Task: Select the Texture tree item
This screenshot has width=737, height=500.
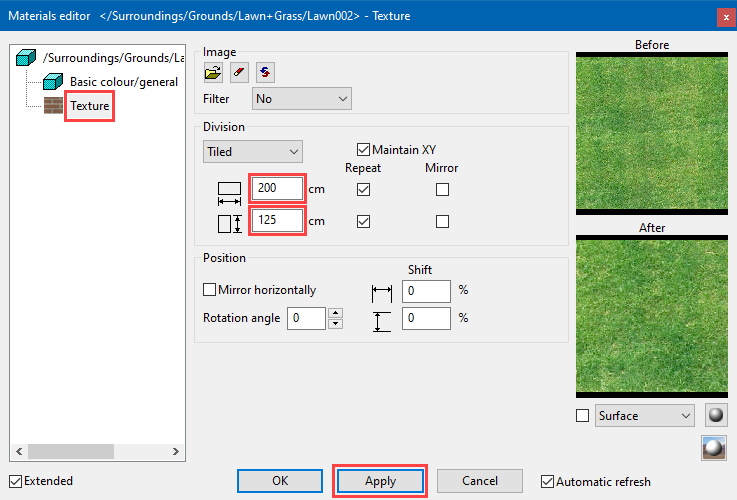Action: click(89, 105)
